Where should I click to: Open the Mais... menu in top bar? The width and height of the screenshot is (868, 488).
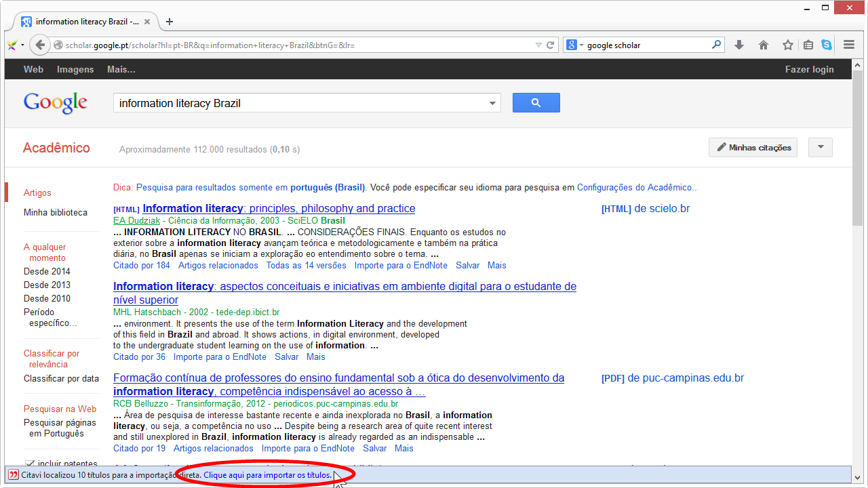(x=121, y=69)
